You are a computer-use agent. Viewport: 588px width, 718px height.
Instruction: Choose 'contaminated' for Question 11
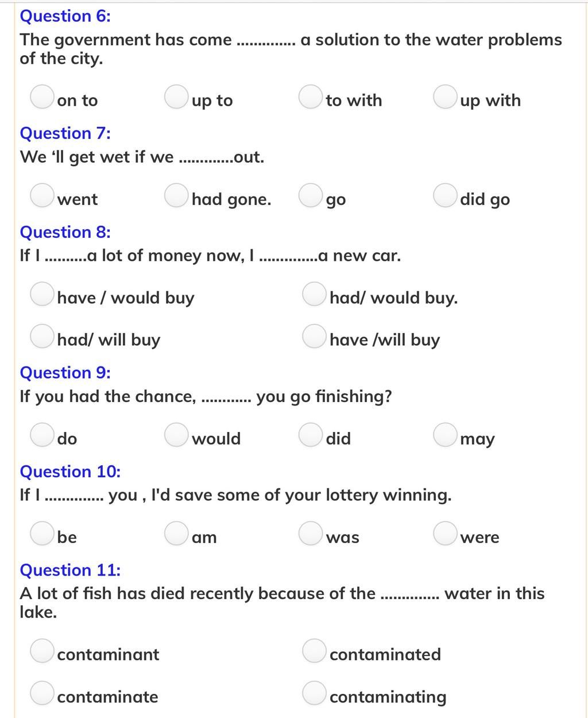(314, 651)
